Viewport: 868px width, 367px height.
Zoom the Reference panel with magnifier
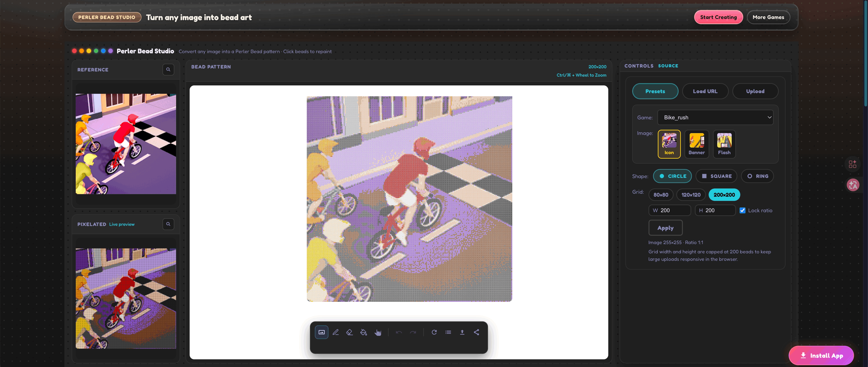[x=168, y=69]
